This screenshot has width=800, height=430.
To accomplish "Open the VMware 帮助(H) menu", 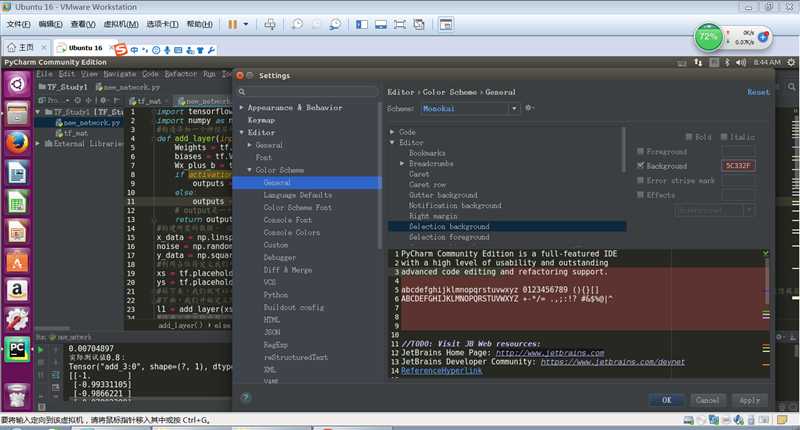I will pyautogui.click(x=199, y=24).
